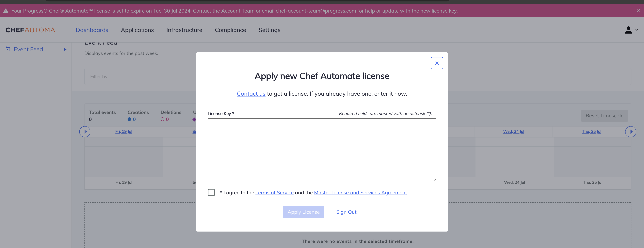This screenshot has width=644, height=248.
Task: Open the Contact us link
Action: pyautogui.click(x=251, y=94)
